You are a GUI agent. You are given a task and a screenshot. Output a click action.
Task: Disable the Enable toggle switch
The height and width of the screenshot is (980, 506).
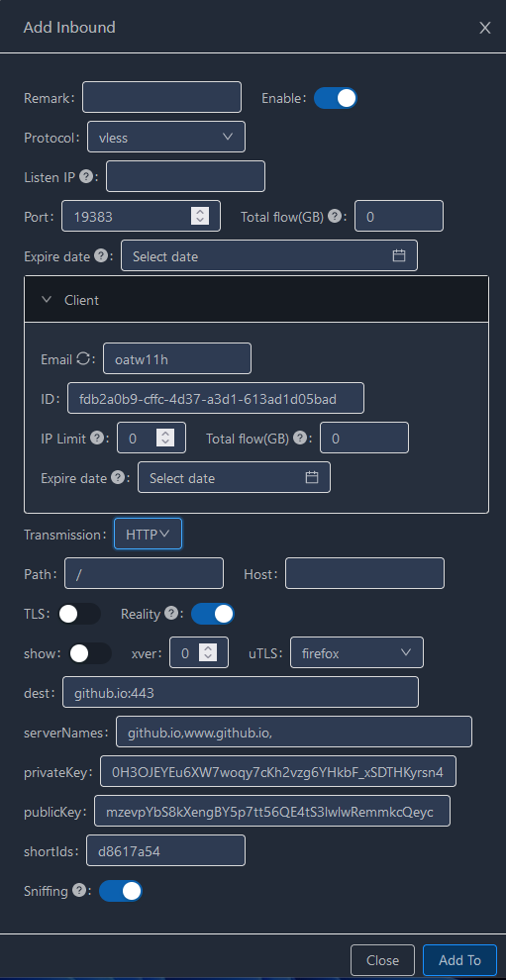pyautogui.click(x=336, y=98)
